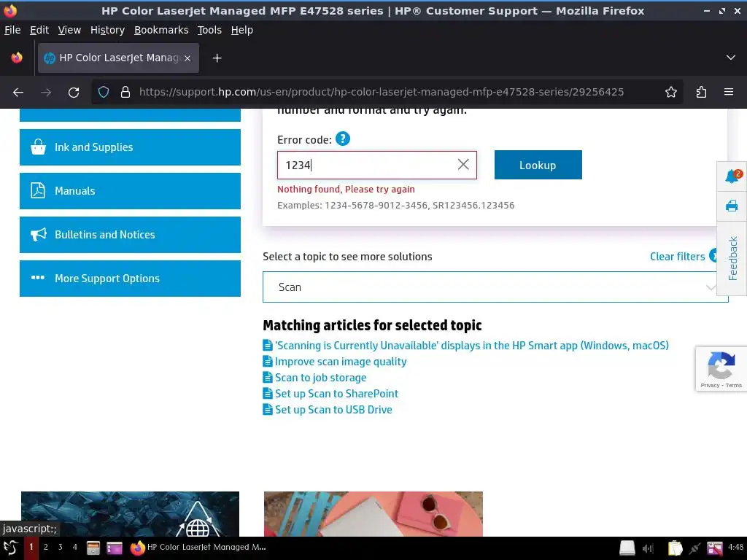Open the View menu
Viewport: 747px width, 560px height.
pos(69,30)
